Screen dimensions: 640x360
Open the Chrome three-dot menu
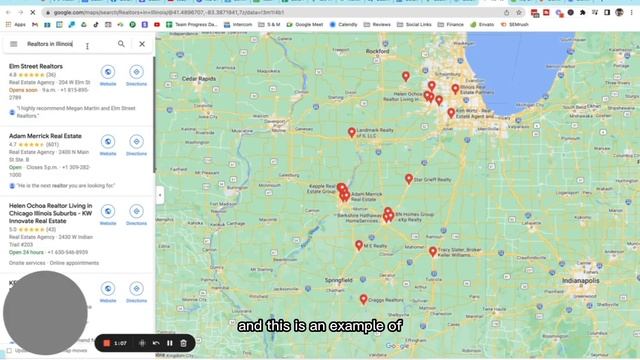[631, 13]
